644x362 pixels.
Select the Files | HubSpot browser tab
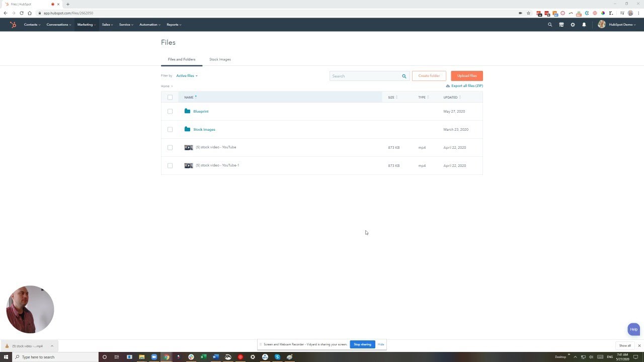(x=31, y=4)
